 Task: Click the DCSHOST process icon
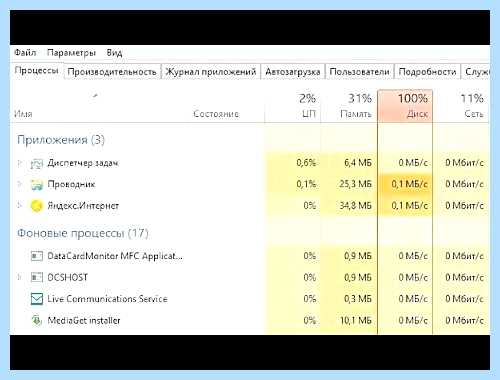pos(37,277)
